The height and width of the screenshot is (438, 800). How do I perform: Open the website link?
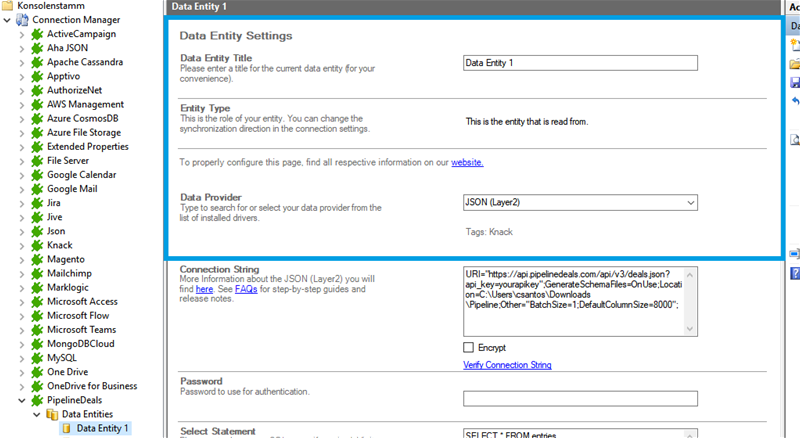pos(467,162)
